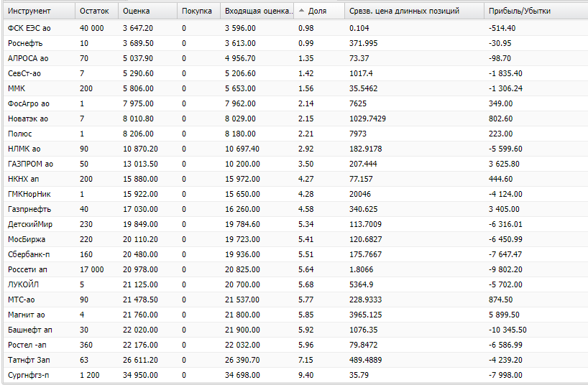
Task: Click average price 1029.7429
Action: (x=367, y=119)
